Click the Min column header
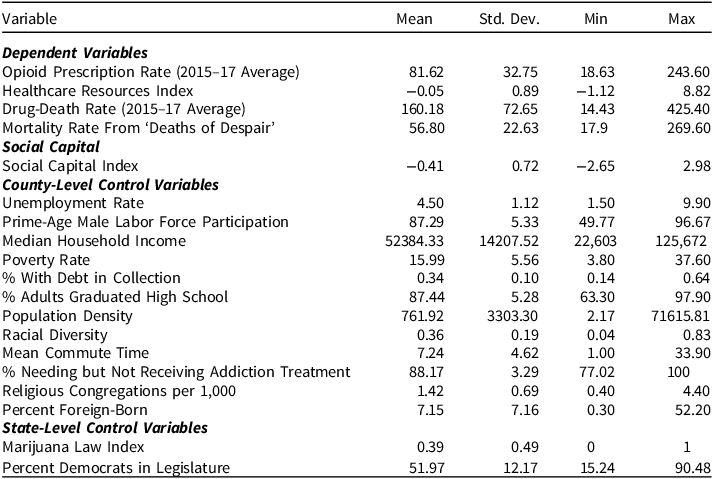This screenshot has width=713, height=479. pyautogui.click(x=596, y=19)
